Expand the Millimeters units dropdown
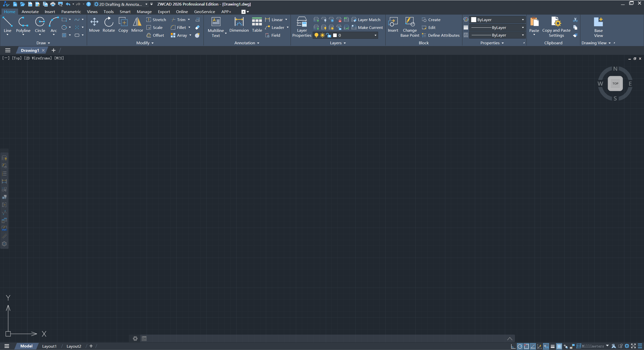 tap(607, 346)
